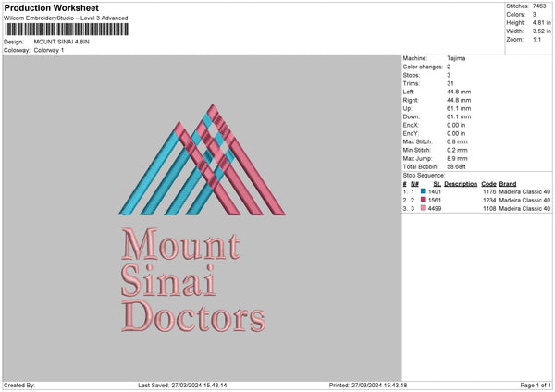Viewport: 555px width, 392px height.
Task: Click the barcode under the worksheet title
Action: [67, 30]
